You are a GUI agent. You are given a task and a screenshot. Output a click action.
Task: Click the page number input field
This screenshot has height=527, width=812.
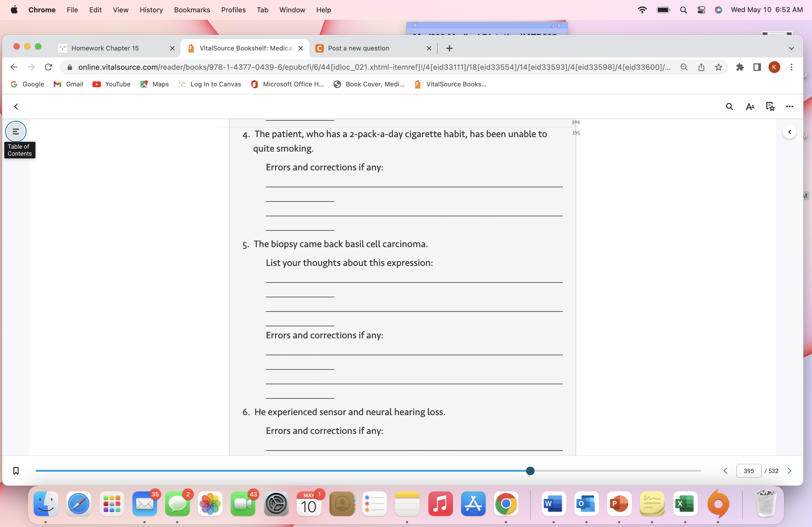749,471
